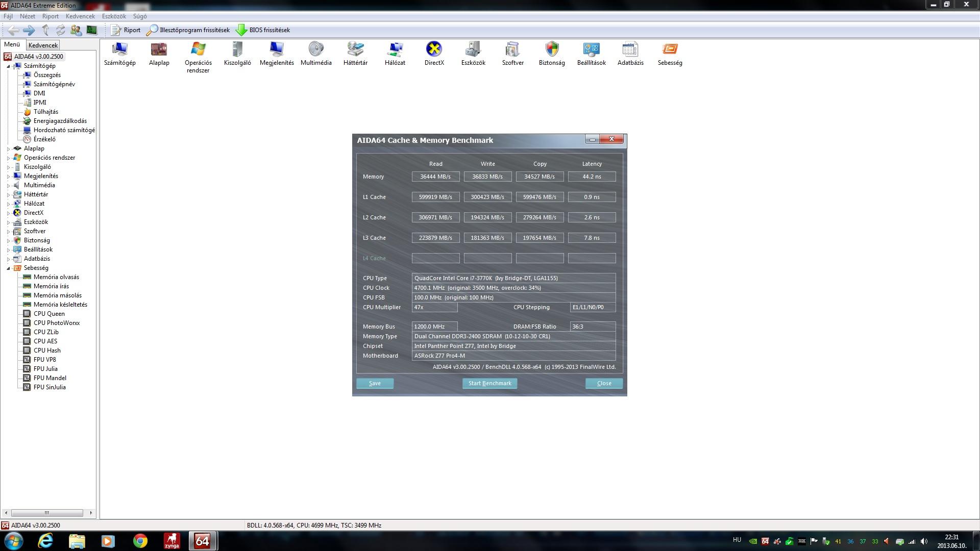Screen dimensions: 980x551
Task: Expand the DirectX tree node
Action: tap(8, 213)
